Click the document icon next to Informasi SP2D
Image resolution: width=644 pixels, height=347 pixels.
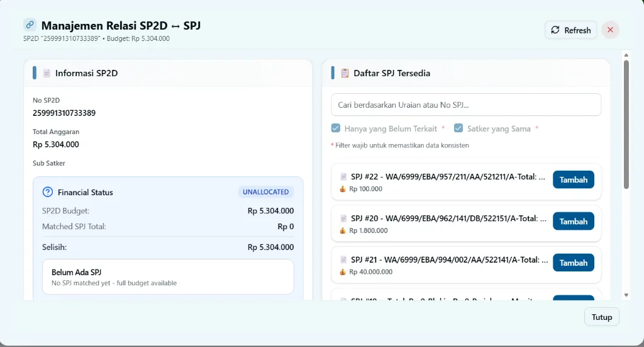(47, 73)
